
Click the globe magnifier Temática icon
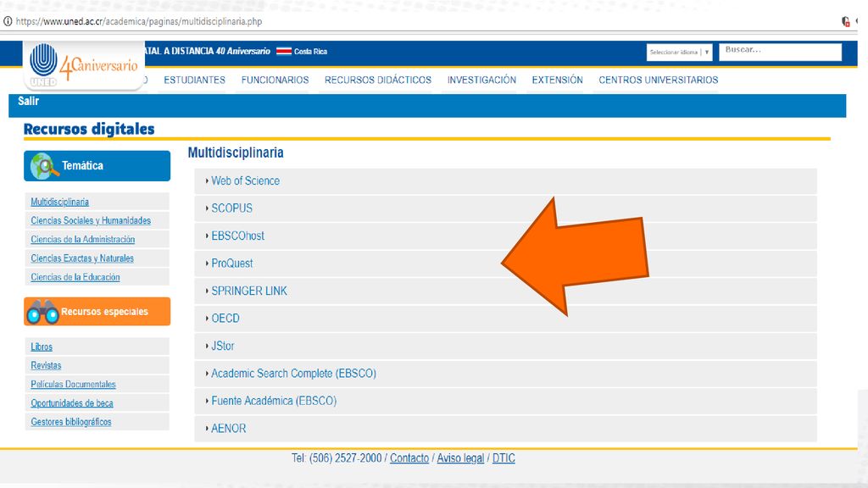point(44,166)
